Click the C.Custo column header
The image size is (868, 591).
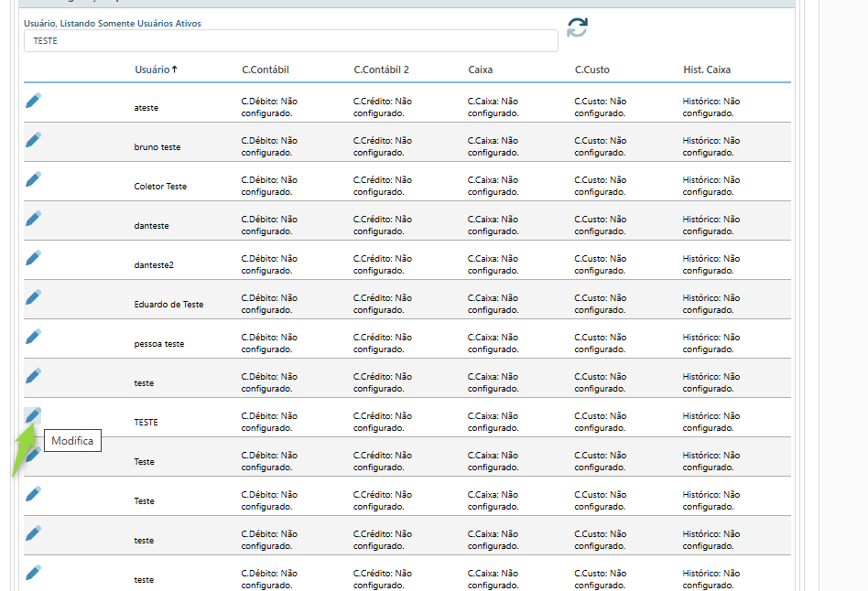tap(591, 70)
